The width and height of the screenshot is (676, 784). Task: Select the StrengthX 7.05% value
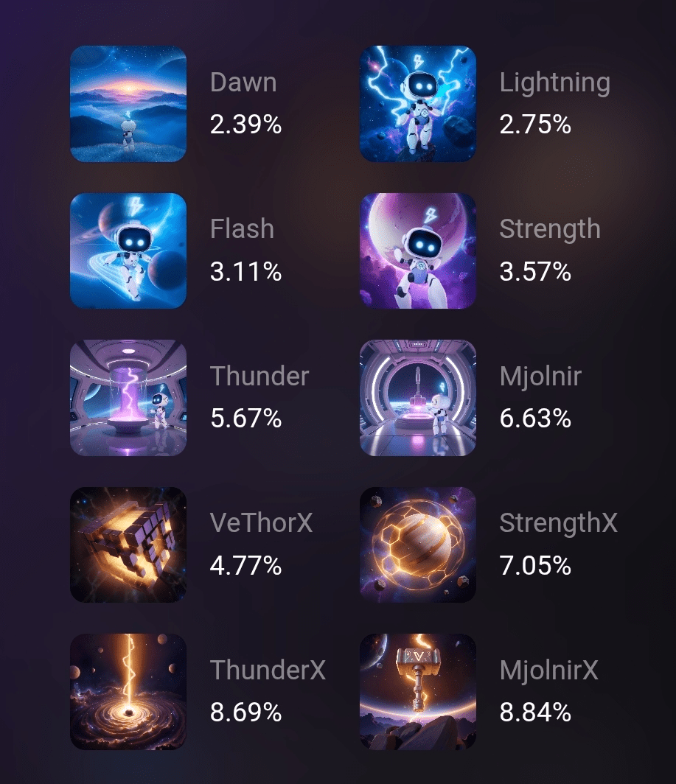pos(535,565)
